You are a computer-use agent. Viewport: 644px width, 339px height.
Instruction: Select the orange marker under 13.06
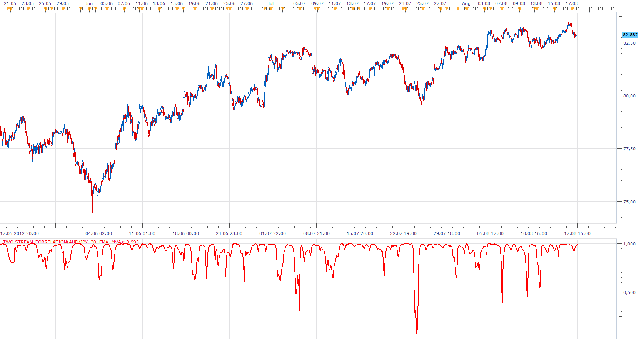pos(159,9)
